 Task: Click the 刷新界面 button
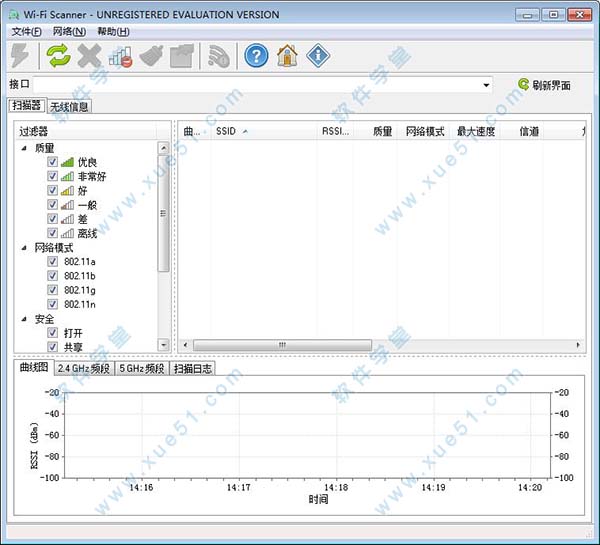545,85
